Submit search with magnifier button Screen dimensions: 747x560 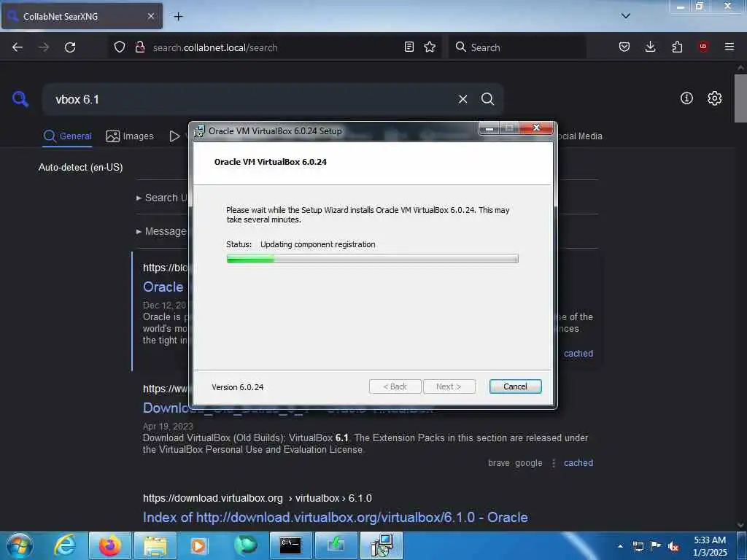487,99
